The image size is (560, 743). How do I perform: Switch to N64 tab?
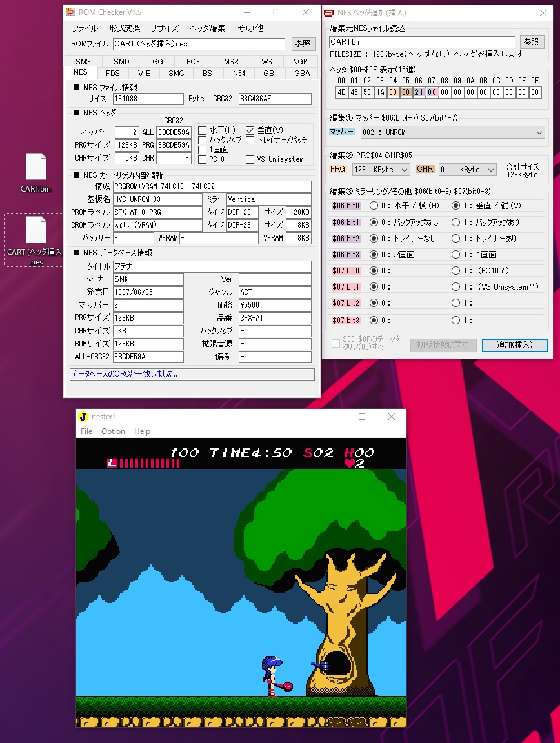(239, 74)
